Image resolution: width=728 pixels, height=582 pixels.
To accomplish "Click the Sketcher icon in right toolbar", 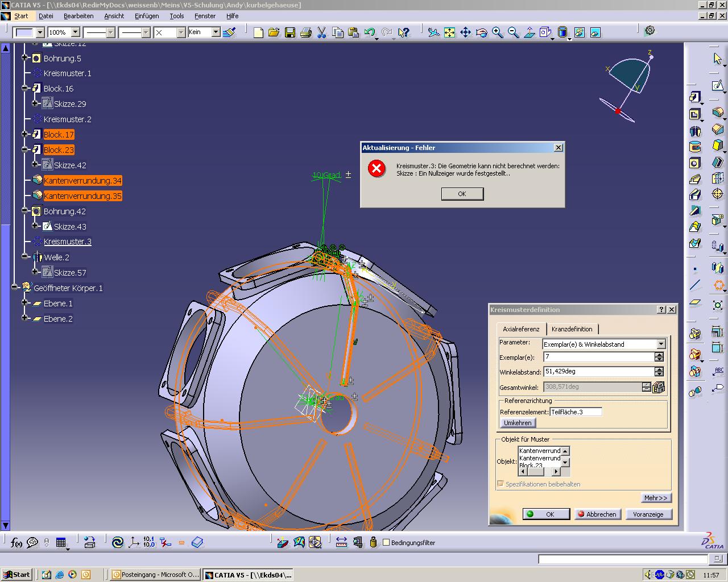I will tap(718, 86).
